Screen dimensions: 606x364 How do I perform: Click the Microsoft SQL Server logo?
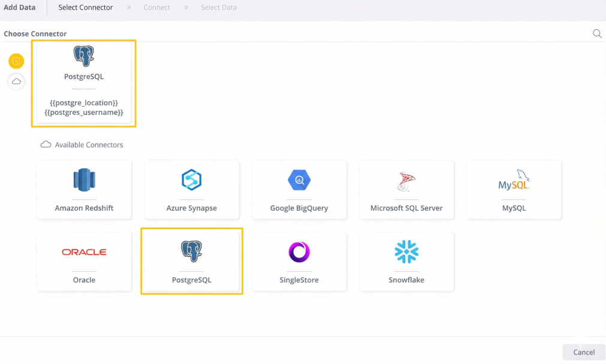(x=406, y=181)
